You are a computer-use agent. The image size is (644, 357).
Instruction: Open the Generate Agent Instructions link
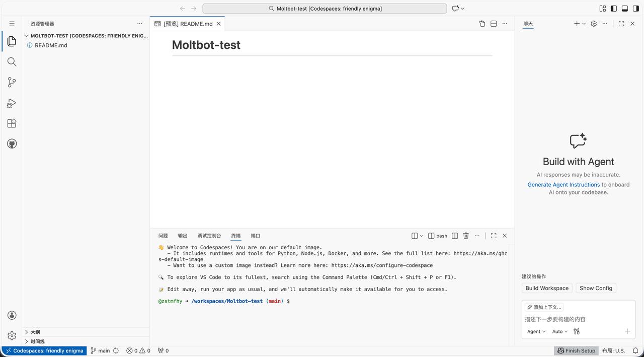pos(563,184)
